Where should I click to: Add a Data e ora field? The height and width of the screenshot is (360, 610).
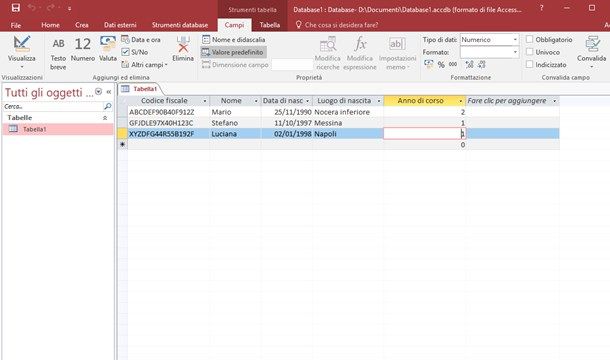tap(141, 40)
